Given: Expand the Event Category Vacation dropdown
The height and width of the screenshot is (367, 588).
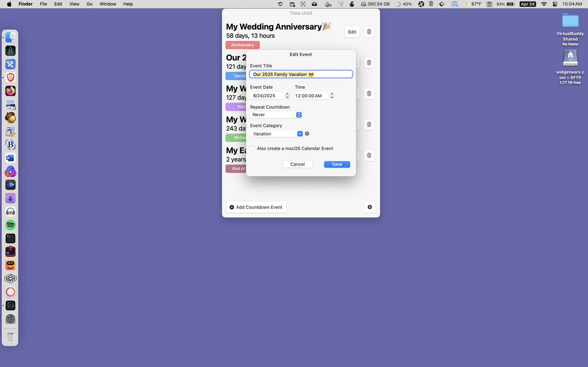Looking at the screenshot, I should point(277,134).
